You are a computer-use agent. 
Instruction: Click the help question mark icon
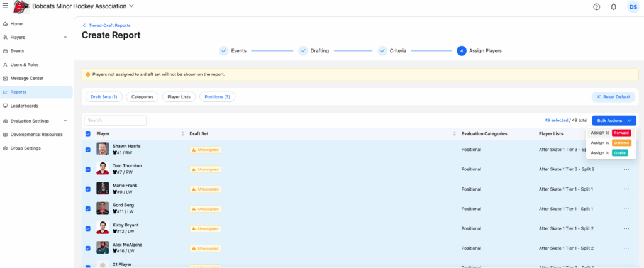[x=596, y=7]
